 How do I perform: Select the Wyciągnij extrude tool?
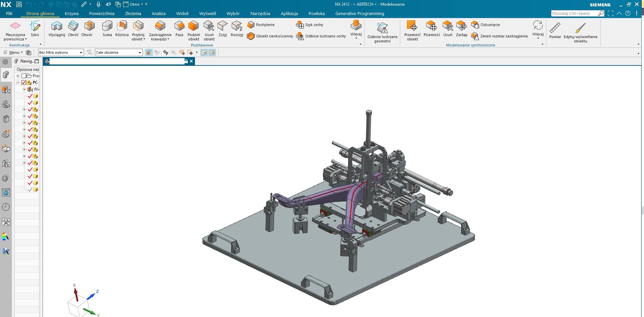point(57,29)
